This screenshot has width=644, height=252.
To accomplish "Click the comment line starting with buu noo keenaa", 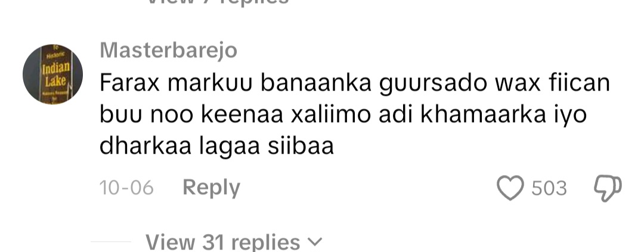I will tap(343, 116).
